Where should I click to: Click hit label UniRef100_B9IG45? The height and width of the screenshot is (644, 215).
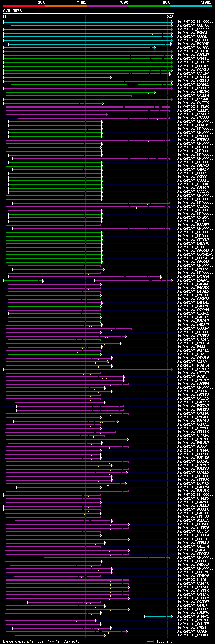[193, 44]
